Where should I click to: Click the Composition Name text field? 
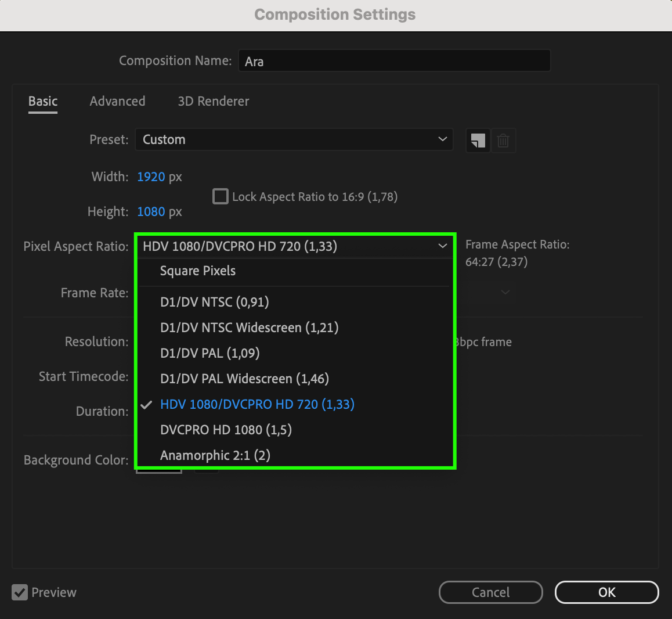coord(394,62)
